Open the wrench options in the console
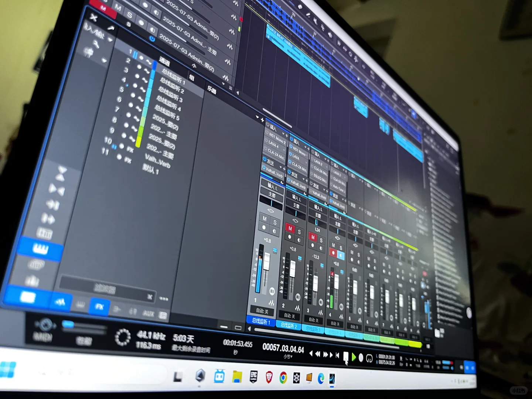The image size is (532, 399). click(96, 44)
